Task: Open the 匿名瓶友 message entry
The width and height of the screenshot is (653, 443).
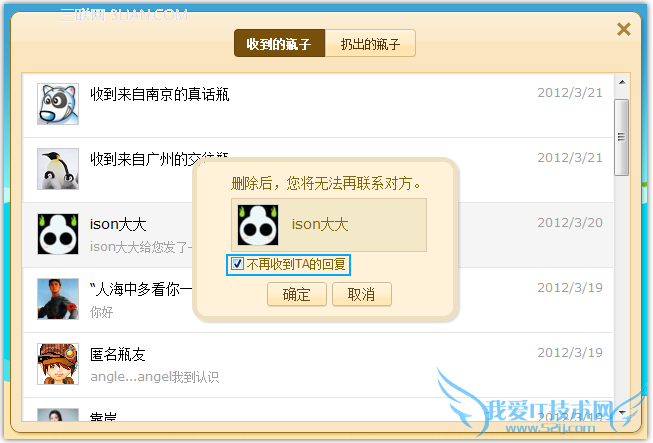Action: coord(318,365)
